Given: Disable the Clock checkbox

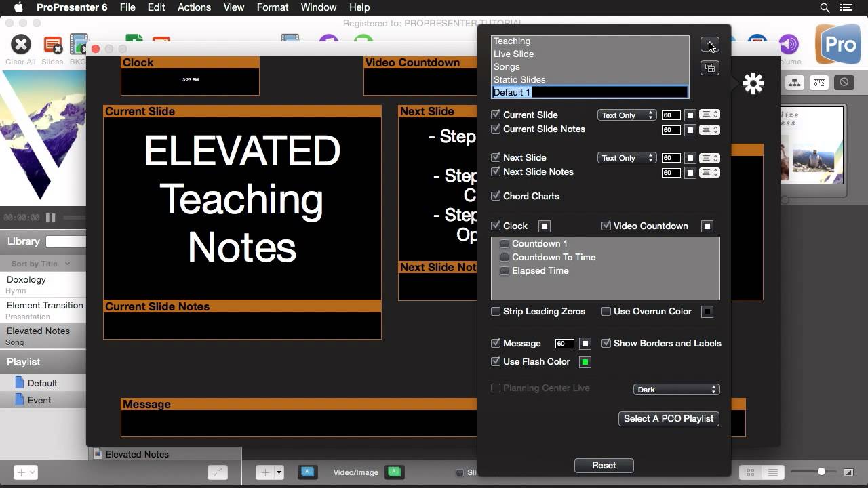Looking at the screenshot, I should [x=496, y=226].
